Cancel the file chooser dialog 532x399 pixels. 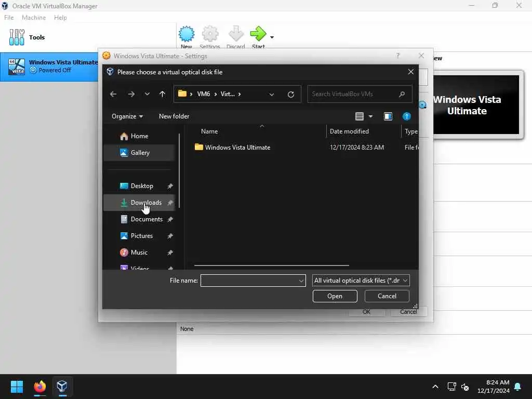(387, 296)
